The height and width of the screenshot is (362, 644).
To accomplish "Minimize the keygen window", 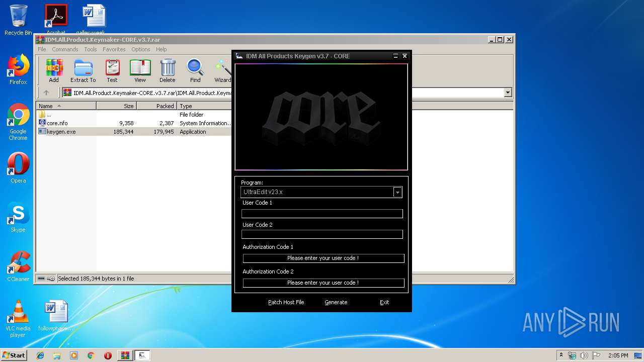I will point(395,56).
